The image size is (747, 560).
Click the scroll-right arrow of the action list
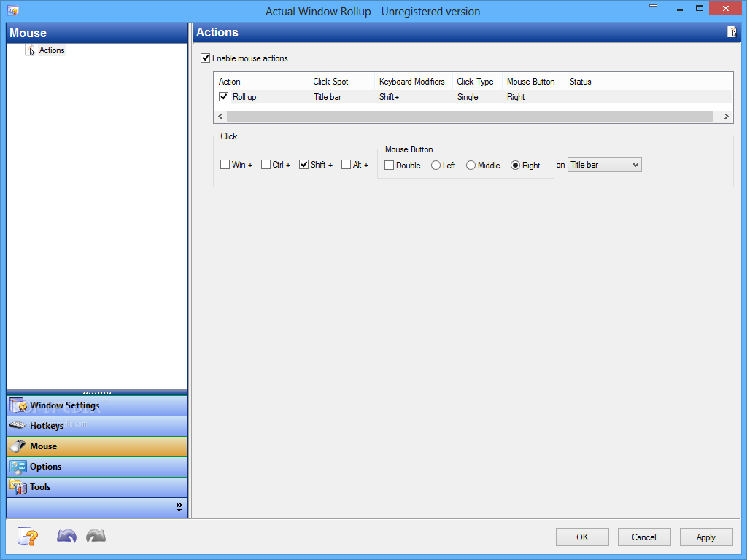pos(726,116)
